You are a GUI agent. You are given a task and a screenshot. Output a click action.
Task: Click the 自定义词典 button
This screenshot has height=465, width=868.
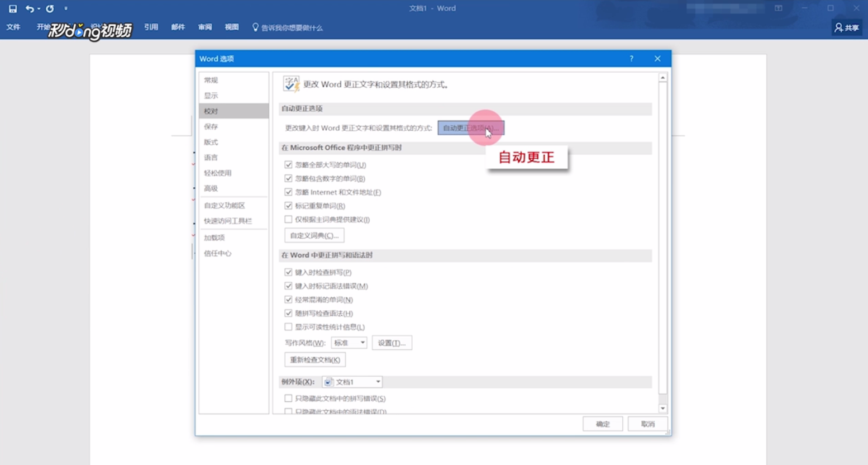[x=314, y=235]
